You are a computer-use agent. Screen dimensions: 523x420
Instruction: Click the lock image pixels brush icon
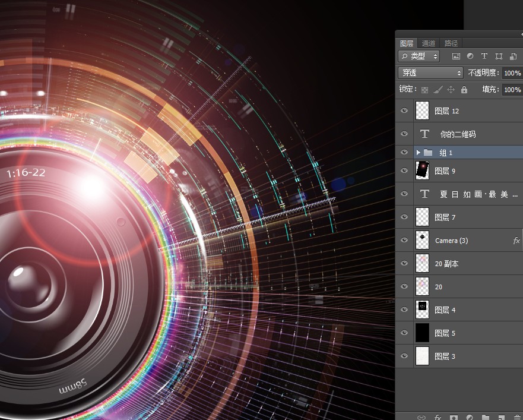click(438, 90)
